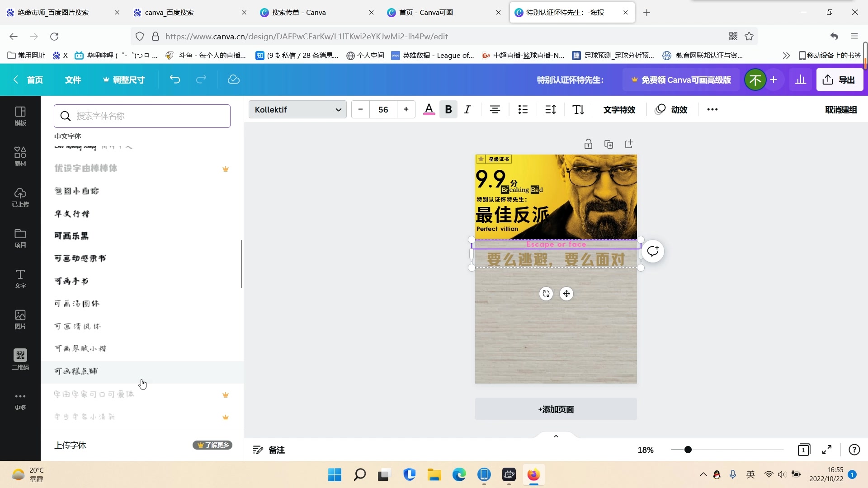This screenshot has height=488, width=868.
Task: Select the 可画糕点铺 font
Action: pyautogui.click(x=142, y=371)
